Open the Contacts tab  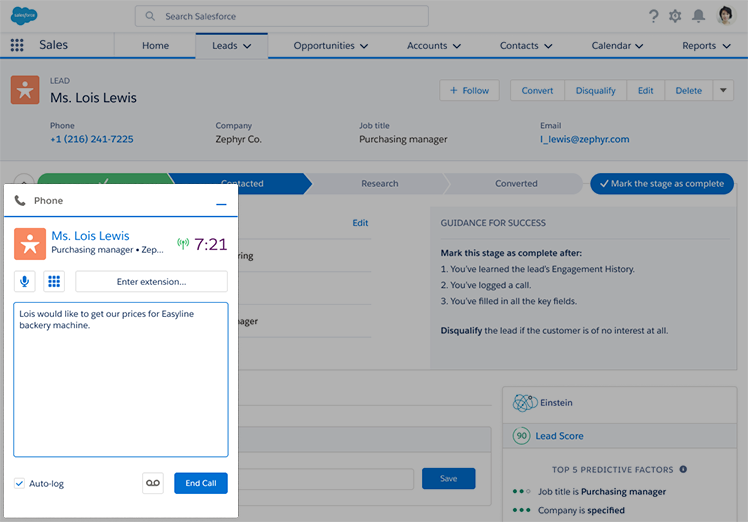(519, 46)
